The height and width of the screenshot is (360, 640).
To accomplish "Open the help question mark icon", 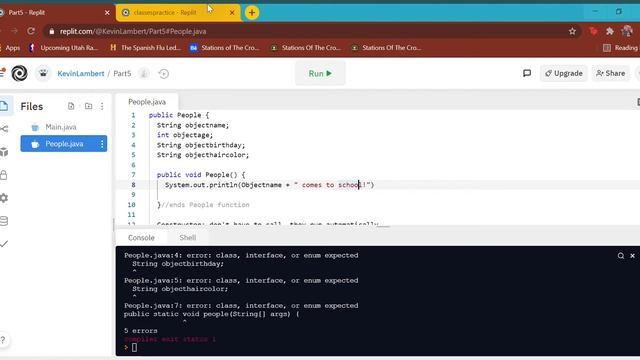I will coord(3,340).
